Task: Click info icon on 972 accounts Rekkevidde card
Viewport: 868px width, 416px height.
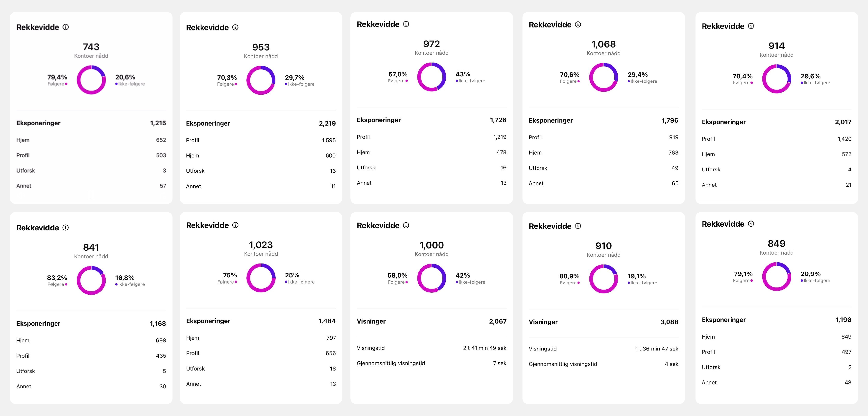Action: pos(406,24)
